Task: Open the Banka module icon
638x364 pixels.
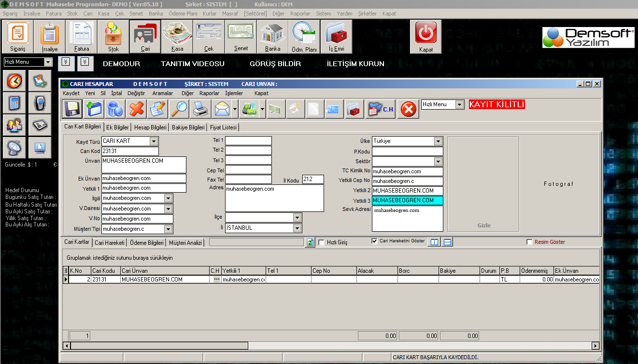Action: [x=273, y=37]
